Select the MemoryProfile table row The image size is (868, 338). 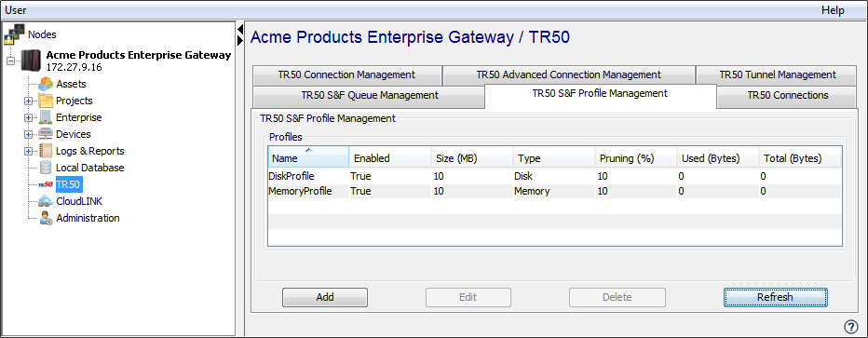(x=554, y=192)
